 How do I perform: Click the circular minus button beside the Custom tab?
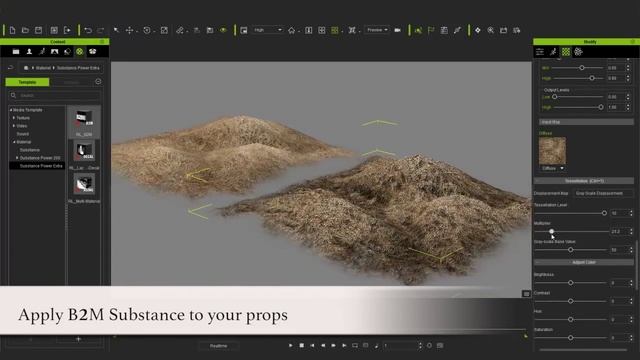tap(98, 82)
